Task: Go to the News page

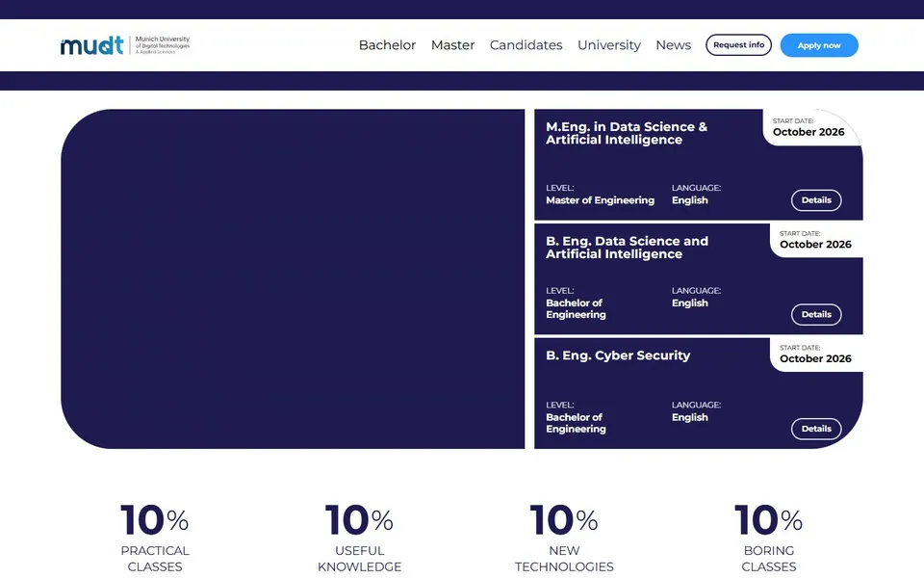Action: coord(673,45)
